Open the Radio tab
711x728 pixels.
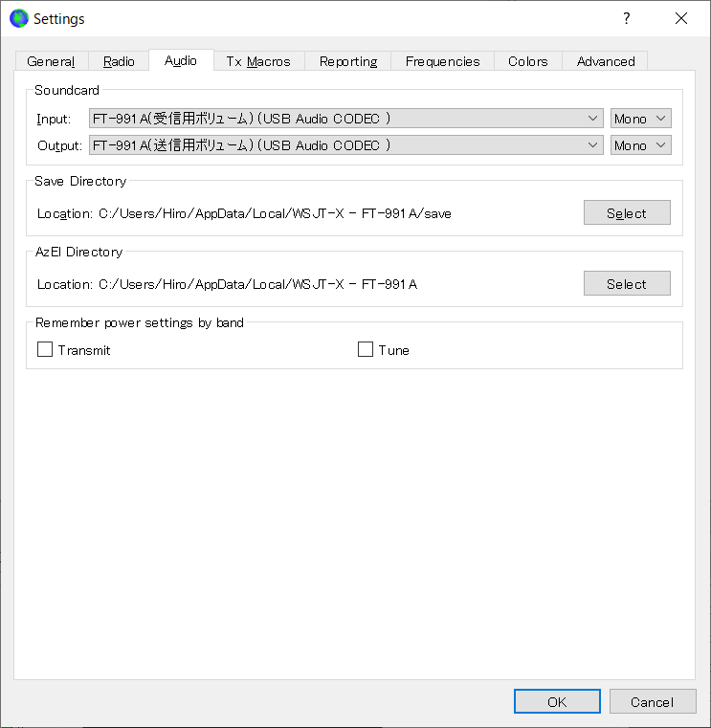coord(119,61)
